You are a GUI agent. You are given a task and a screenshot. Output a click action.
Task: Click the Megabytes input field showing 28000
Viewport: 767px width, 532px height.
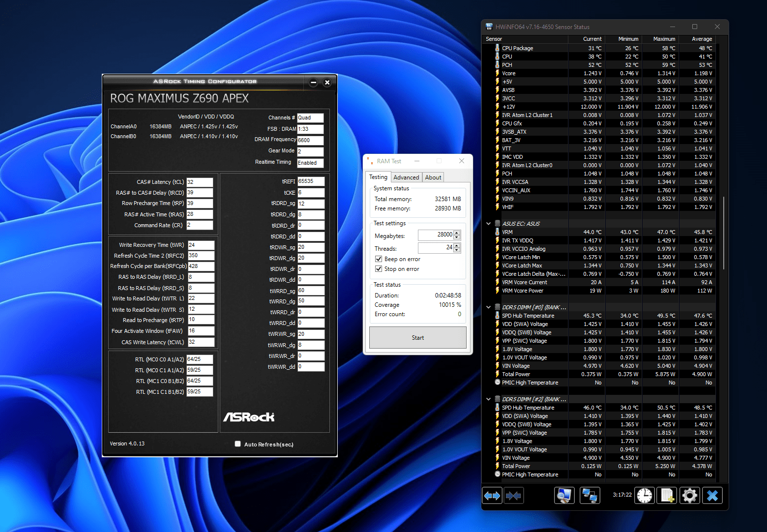[x=436, y=235]
